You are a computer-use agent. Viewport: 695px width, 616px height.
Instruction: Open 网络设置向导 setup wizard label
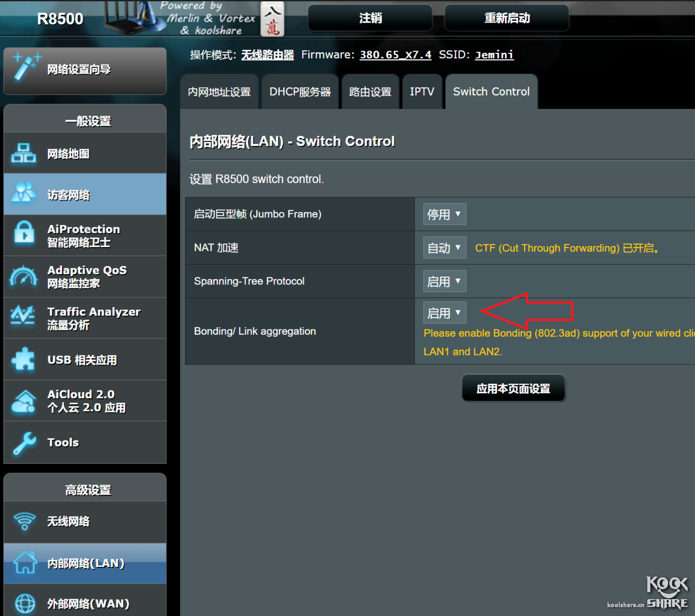[79, 69]
